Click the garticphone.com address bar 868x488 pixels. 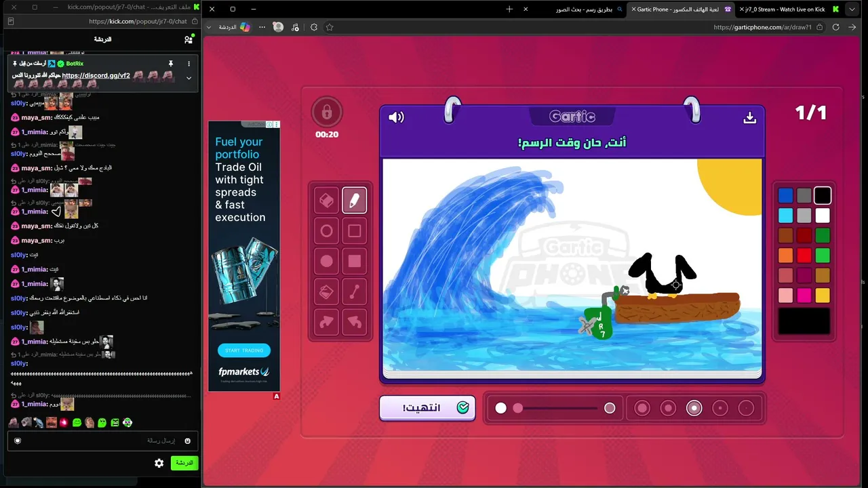click(x=576, y=27)
